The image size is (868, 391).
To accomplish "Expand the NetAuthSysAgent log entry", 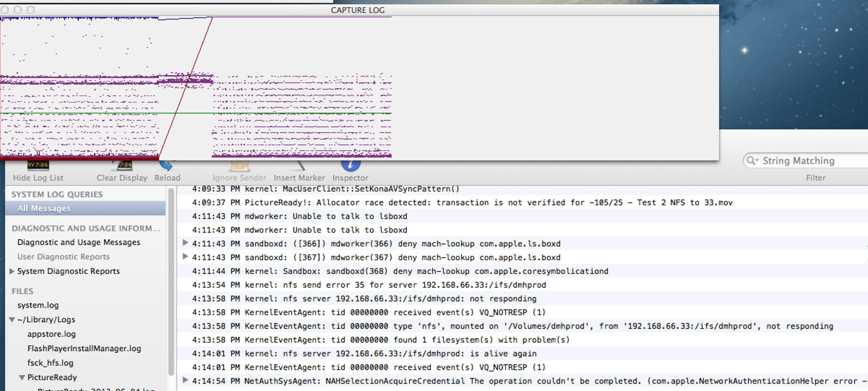I will (185, 380).
